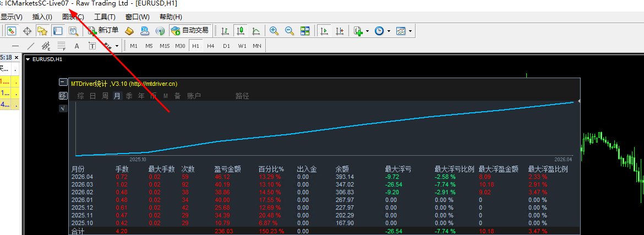Open the 窗口(W) menu
644x235 pixels.
pos(138,17)
